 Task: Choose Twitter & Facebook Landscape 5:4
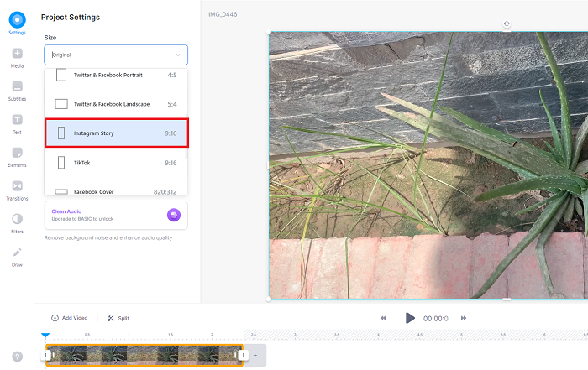[x=116, y=104]
